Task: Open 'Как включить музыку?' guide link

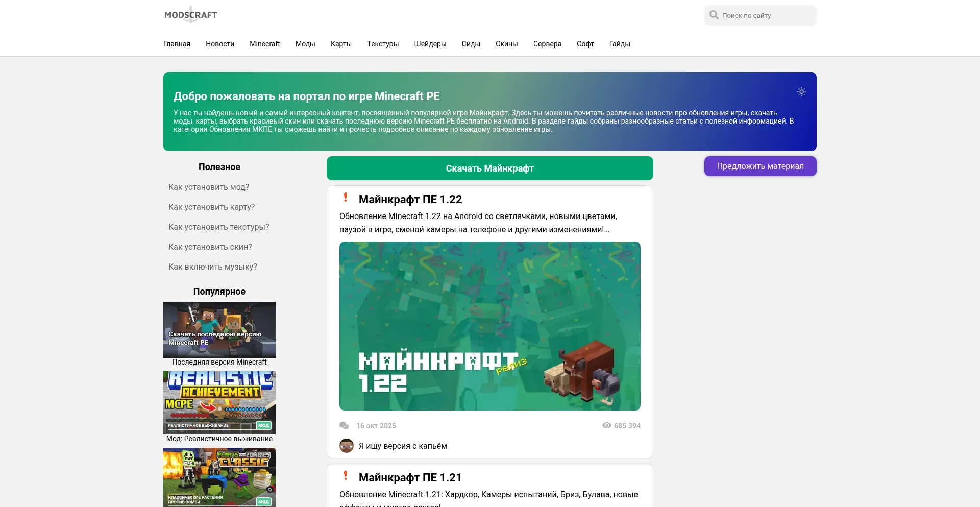Action: [x=213, y=267]
